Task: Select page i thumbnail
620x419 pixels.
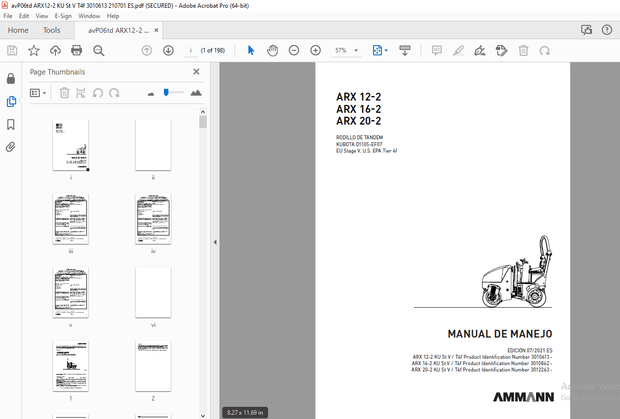Action: click(71, 145)
